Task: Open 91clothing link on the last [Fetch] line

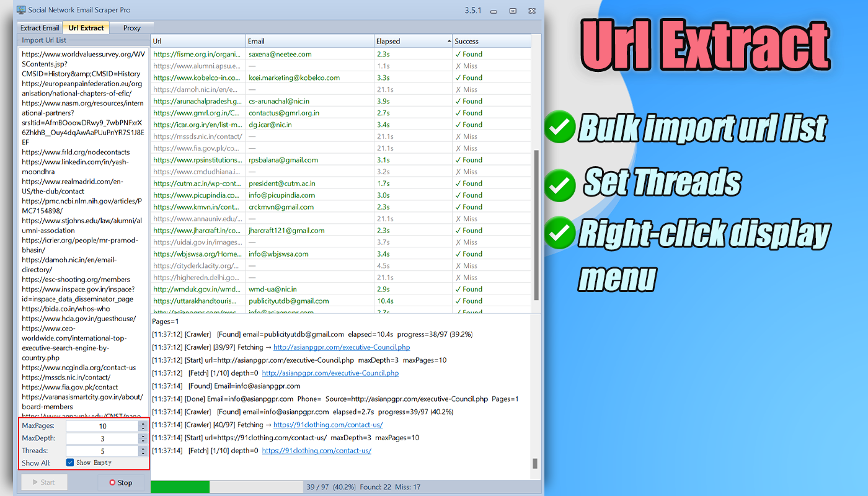Action: point(317,451)
